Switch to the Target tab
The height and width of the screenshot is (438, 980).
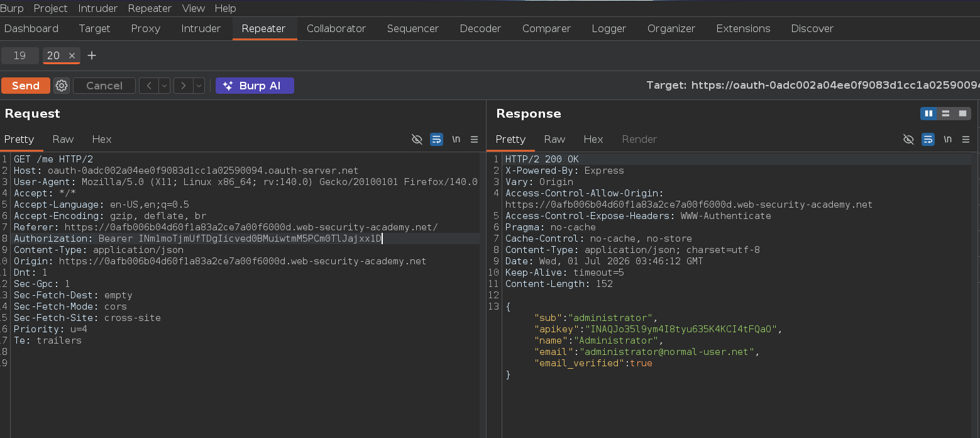tap(94, 28)
